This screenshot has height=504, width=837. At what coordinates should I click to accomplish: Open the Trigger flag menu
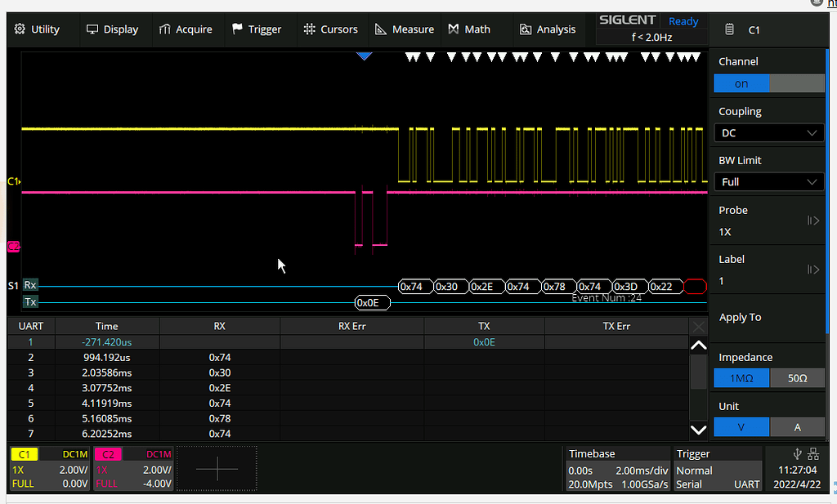coord(257,29)
